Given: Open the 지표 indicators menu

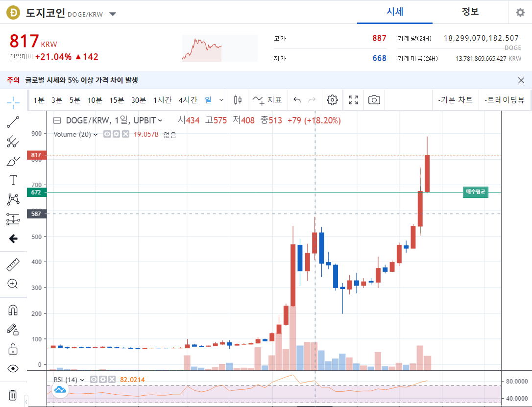Looking at the screenshot, I should (267, 100).
